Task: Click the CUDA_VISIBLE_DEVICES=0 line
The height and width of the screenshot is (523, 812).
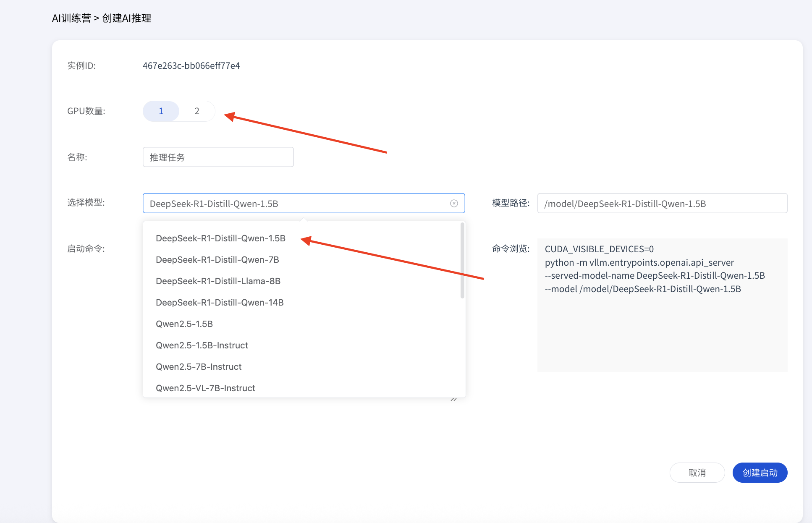Action: (x=599, y=249)
